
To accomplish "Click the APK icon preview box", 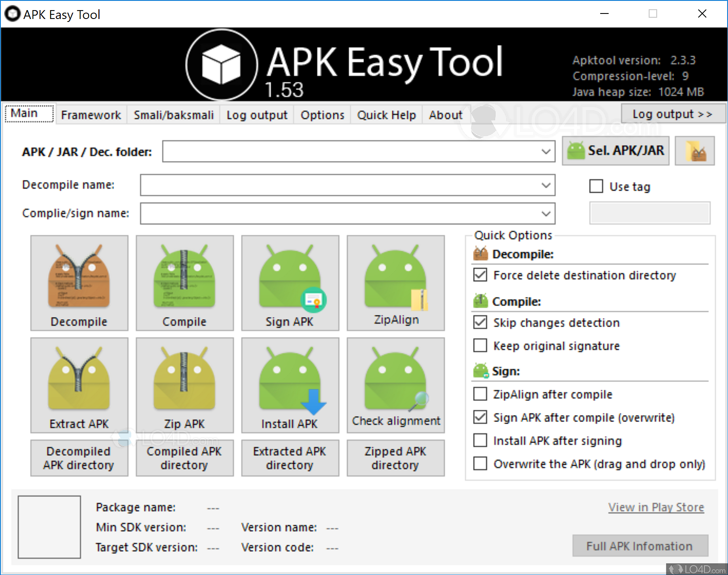I will pyautogui.click(x=49, y=527).
